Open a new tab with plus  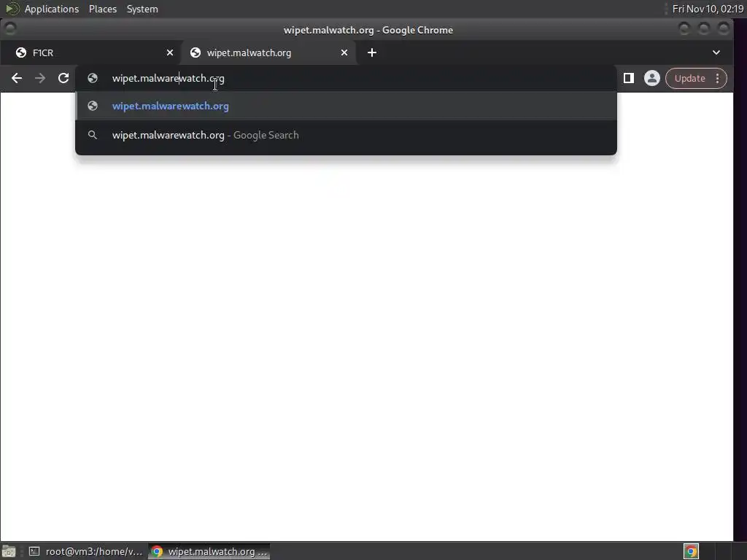372,52
